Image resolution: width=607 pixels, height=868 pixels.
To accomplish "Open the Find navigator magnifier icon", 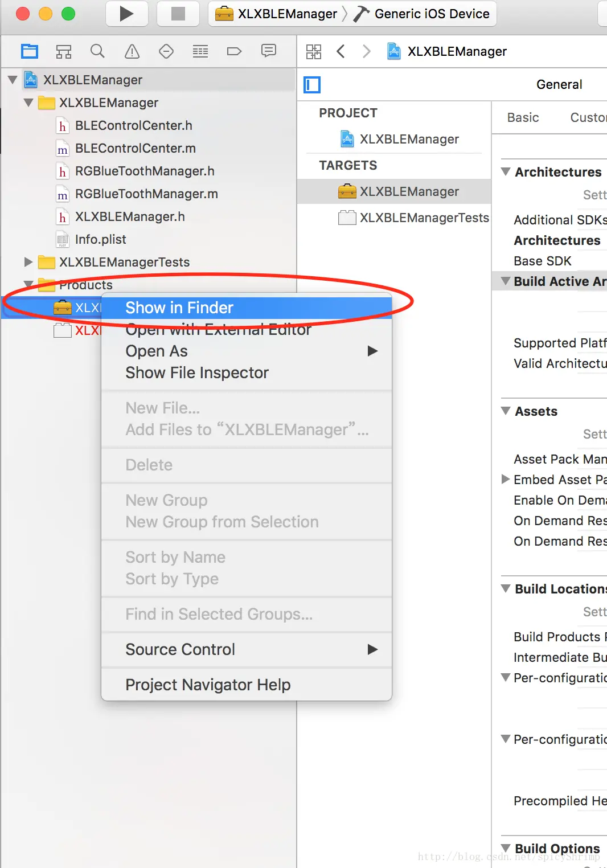I will point(97,51).
